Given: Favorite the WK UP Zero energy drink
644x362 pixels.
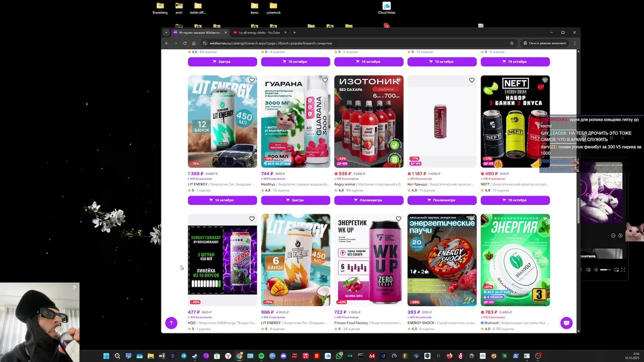Looking at the screenshot, I should tap(398, 219).
